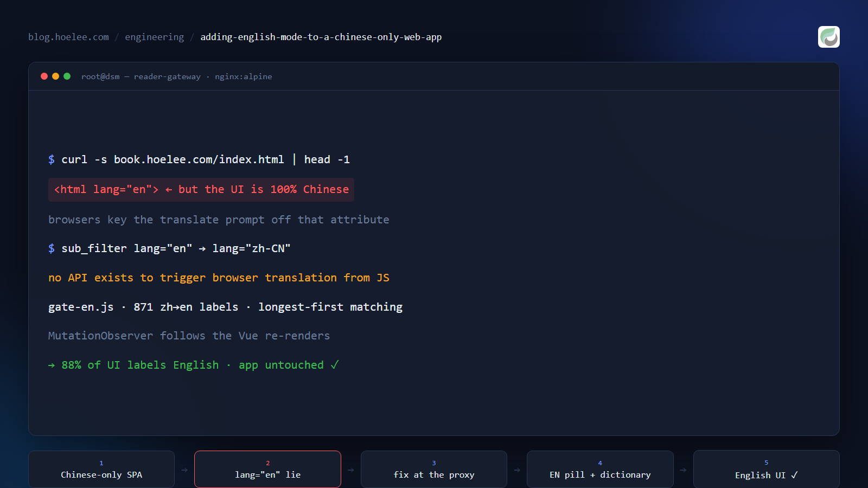Go to step 4 EN pill + dictionary

pyautogui.click(x=600, y=470)
